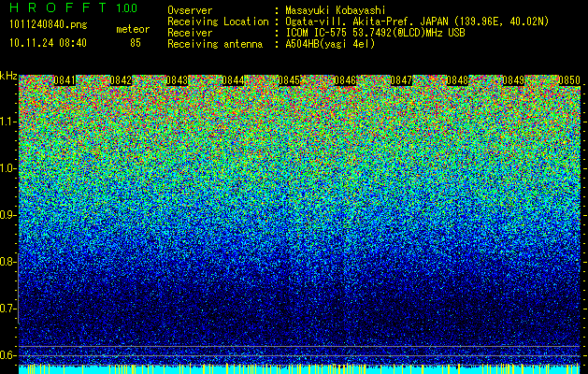Image resolution: width=588 pixels, height=374 pixels.
Task: Select antenna value A504HB(yagi 4el)
Action: pyautogui.click(x=330, y=44)
